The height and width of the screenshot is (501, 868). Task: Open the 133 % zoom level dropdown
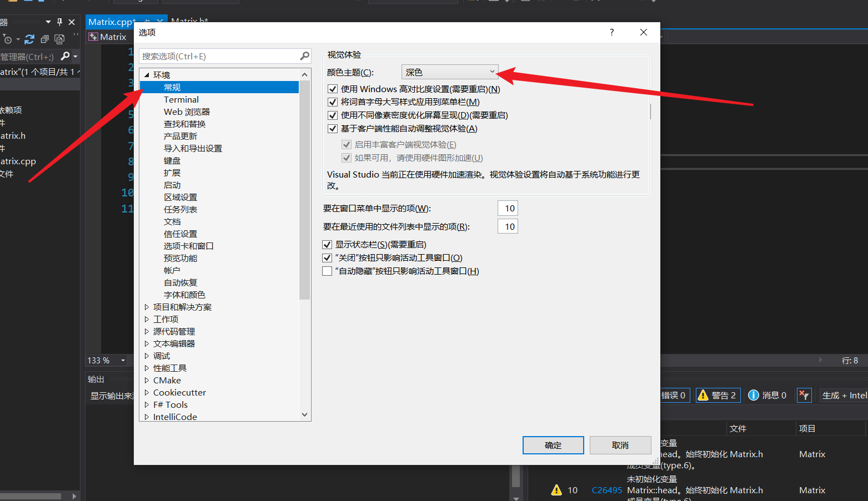(123, 361)
